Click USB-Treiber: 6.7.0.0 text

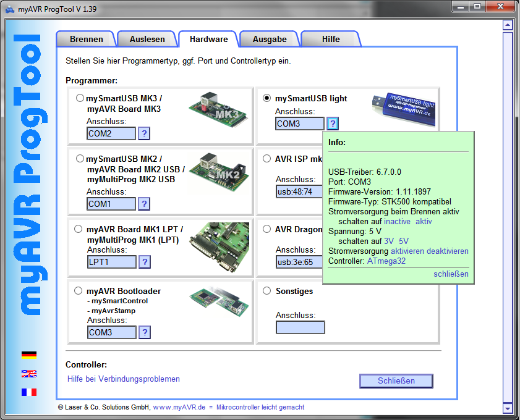(364, 172)
